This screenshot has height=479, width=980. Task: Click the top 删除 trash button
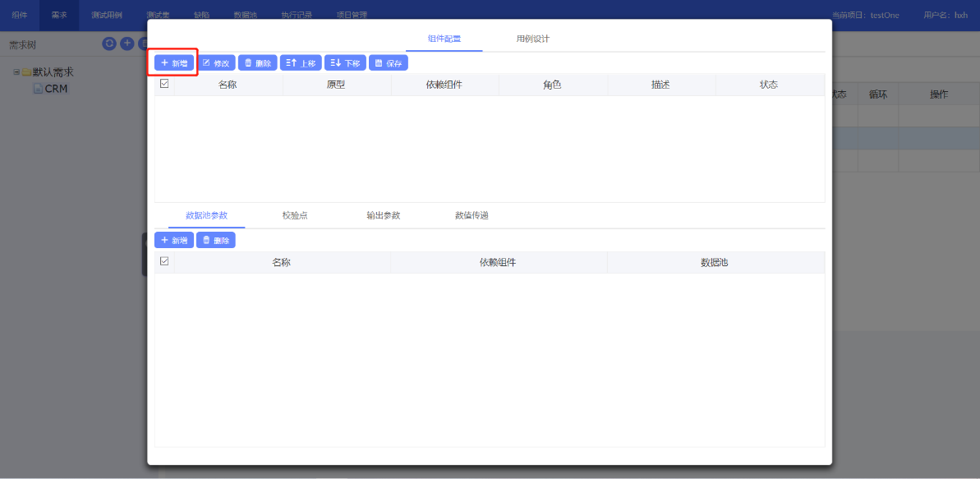point(257,63)
